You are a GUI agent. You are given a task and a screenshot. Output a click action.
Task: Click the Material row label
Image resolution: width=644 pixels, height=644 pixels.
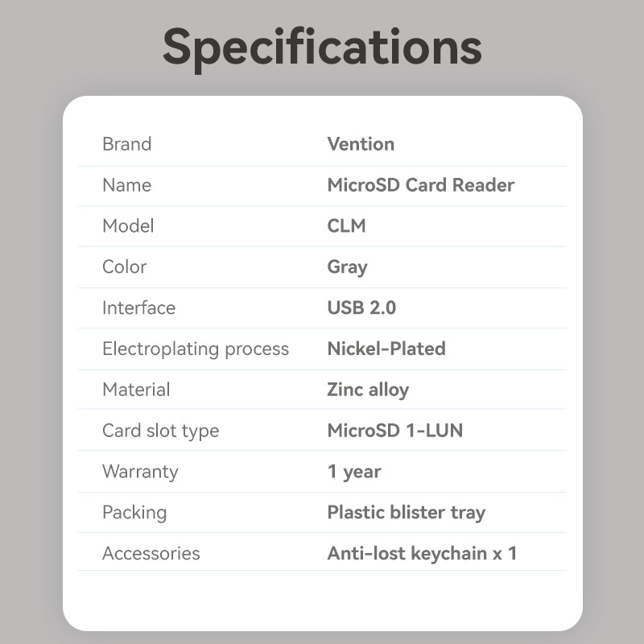(136, 390)
